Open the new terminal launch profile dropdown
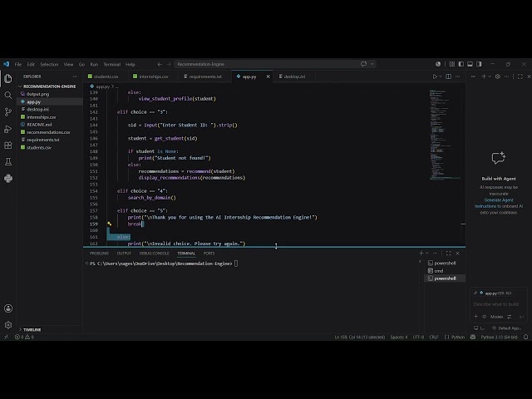 [426, 253]
